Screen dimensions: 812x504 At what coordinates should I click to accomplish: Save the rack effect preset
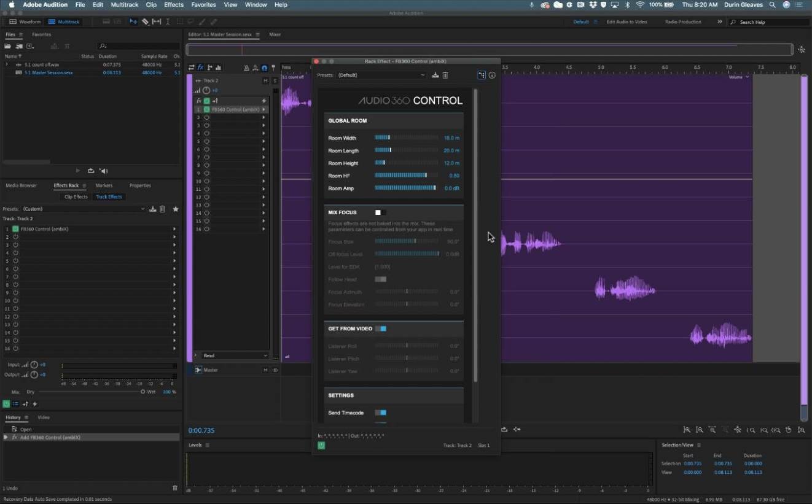(435, 75)
